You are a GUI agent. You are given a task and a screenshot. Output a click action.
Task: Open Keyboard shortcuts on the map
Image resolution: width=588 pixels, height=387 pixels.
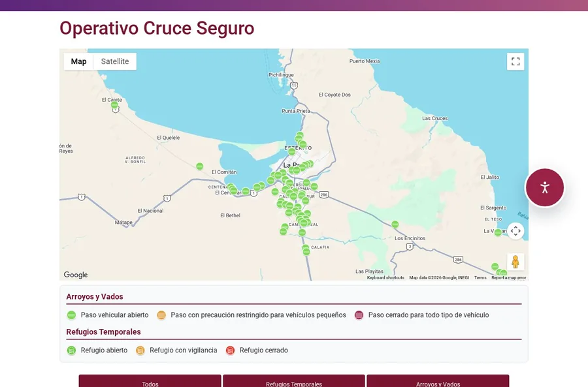(x=385, y=277)
